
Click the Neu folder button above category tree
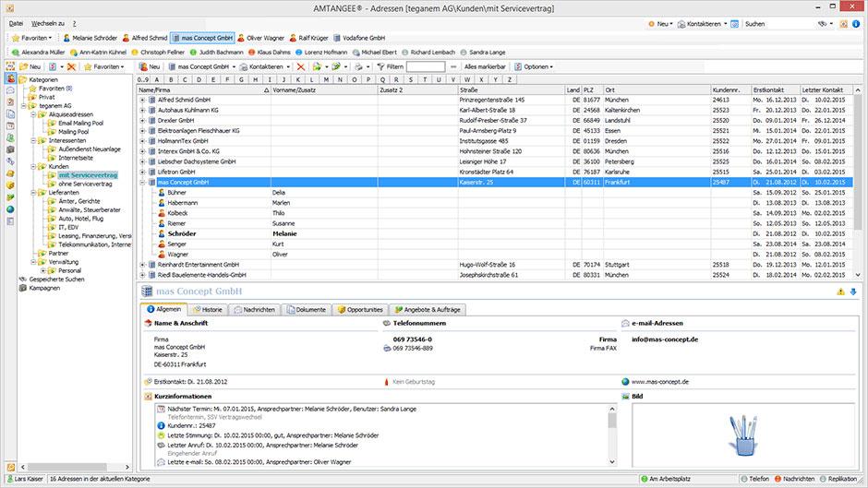pyautogui.click(x=30, y=66)
